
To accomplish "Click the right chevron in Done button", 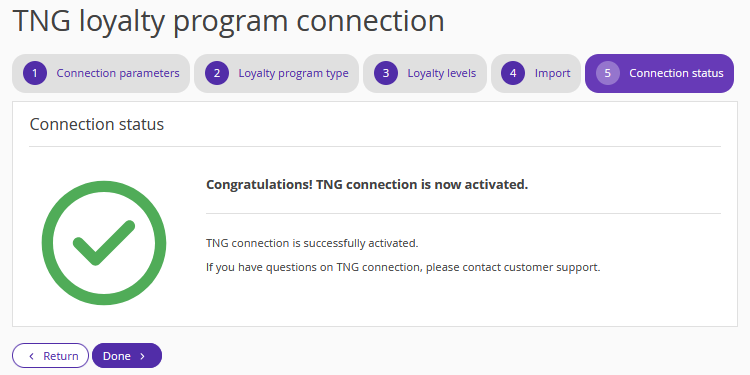I will point(143,356).
